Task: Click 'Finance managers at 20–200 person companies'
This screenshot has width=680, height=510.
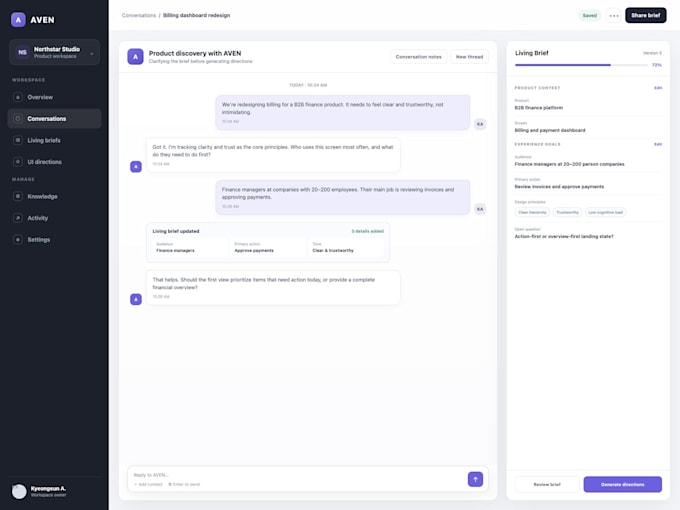Action: tap(569, 164)
